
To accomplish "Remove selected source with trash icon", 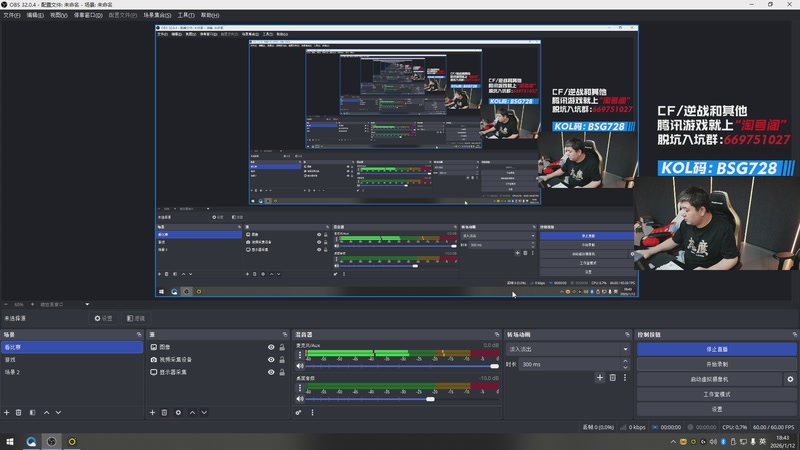I will 164,412.
